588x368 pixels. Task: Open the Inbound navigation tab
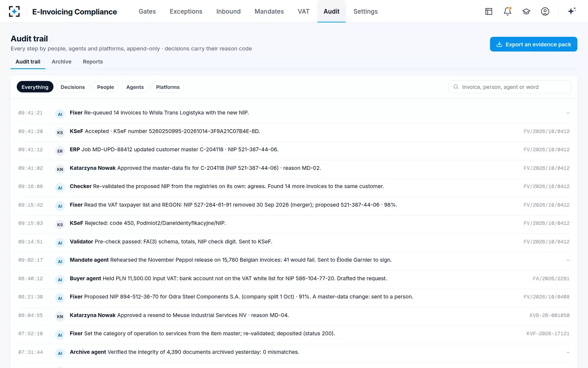(229, 11)
